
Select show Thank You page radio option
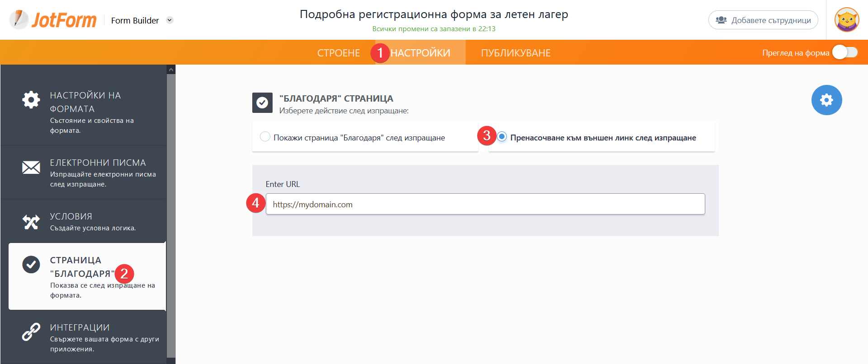coord(265,137)
